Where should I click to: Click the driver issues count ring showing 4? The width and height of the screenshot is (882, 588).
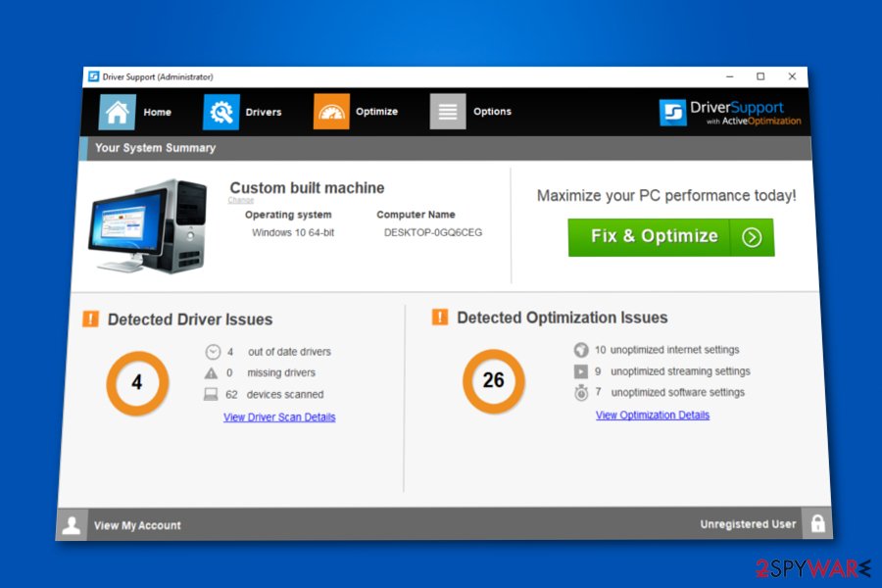point(137,383)
